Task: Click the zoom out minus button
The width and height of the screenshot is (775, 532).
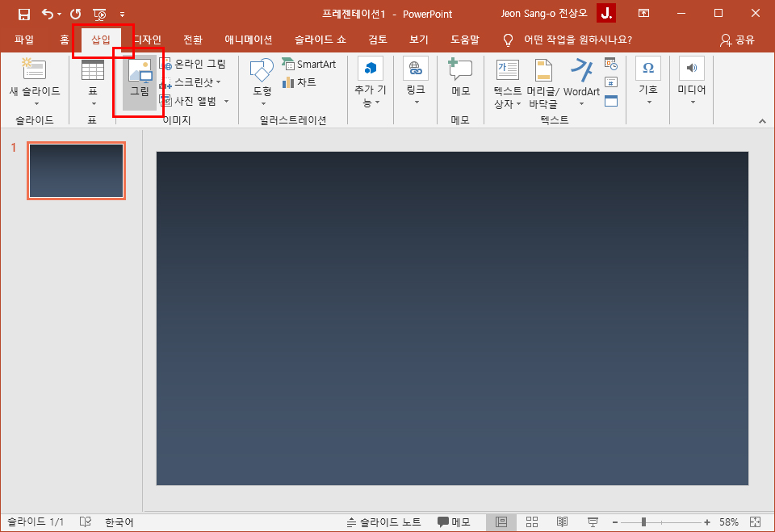Action: (615, 522)
